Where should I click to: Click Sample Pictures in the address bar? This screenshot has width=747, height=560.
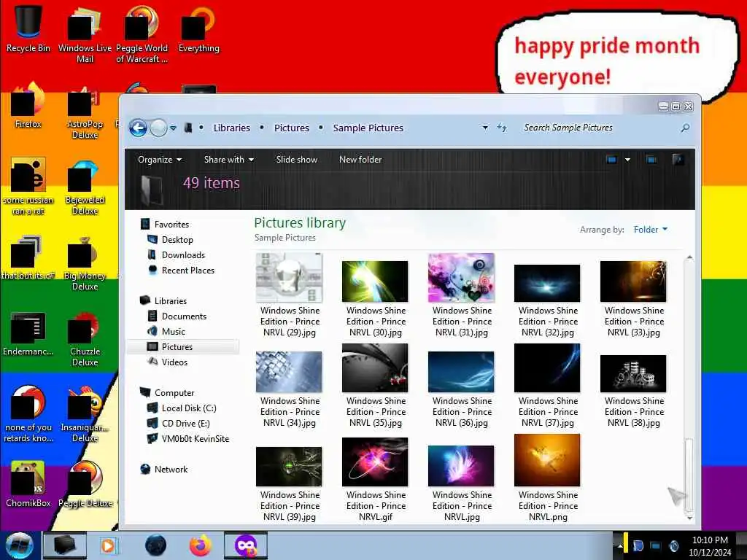[x=368, y=128]
